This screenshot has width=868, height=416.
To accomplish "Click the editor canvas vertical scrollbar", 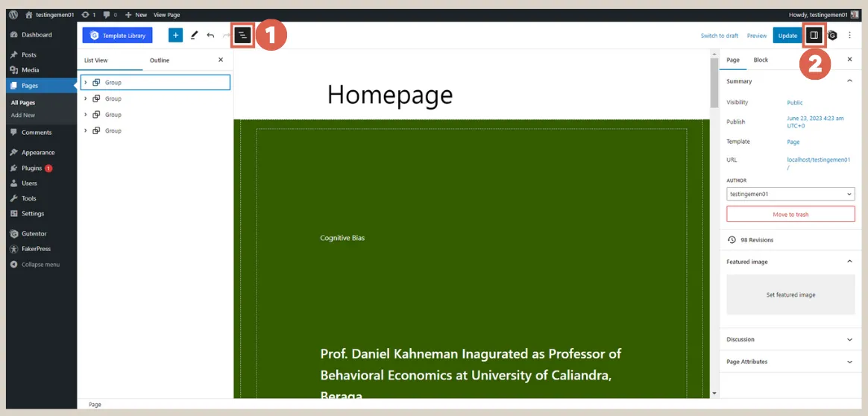I will [714, 224].
